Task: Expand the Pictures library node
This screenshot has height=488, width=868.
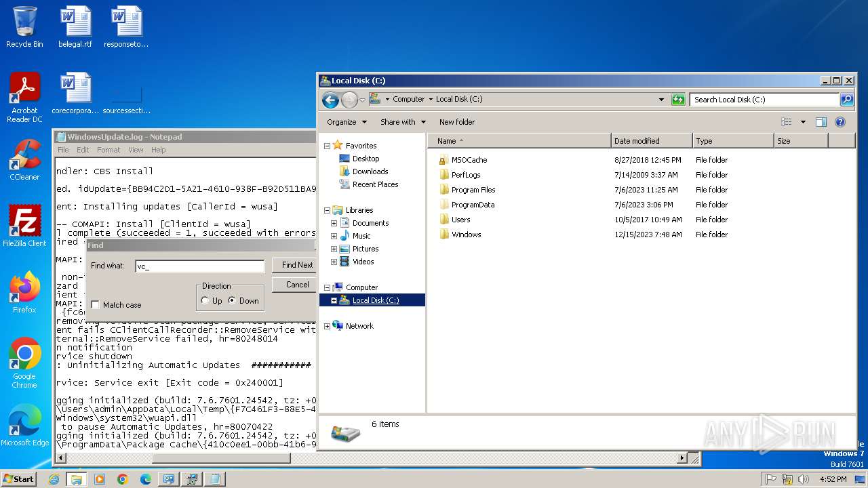Action: (x=334, y=249)
